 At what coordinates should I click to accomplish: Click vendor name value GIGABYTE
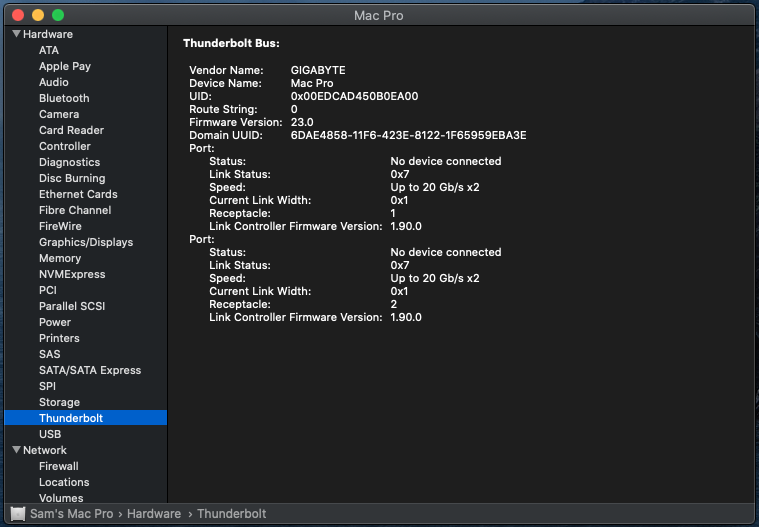318,70
